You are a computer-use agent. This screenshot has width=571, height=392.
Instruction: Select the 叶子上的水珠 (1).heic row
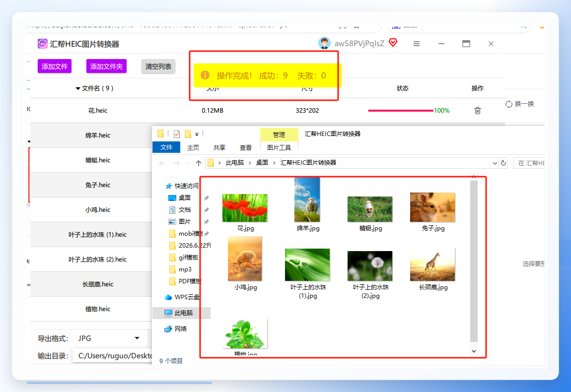[x=91, y=234]
